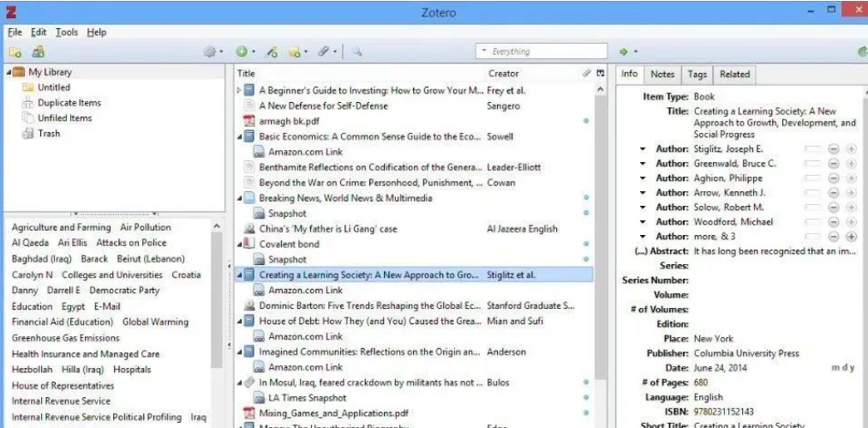Collapse the Basic Economics item
The height and width of the screenshot is (428, 868).
(238, 136)
